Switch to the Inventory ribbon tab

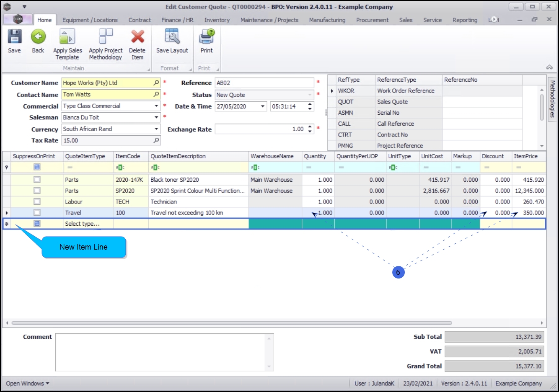(217, 20)
